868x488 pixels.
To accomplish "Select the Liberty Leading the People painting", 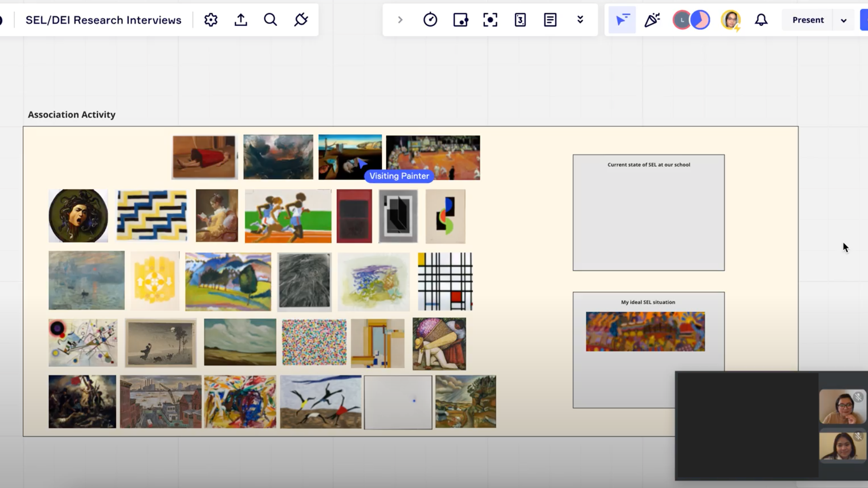I will coord(82,402).
